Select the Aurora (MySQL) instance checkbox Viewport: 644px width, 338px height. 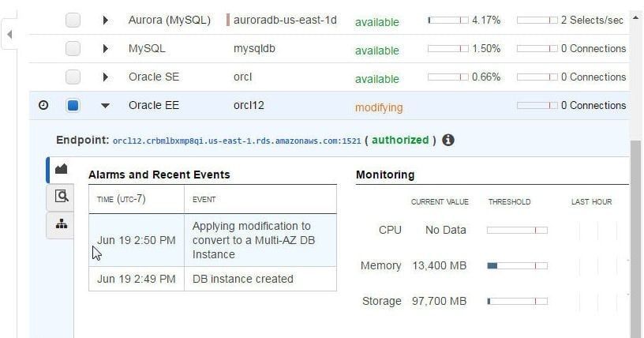(x=73, y=21)
